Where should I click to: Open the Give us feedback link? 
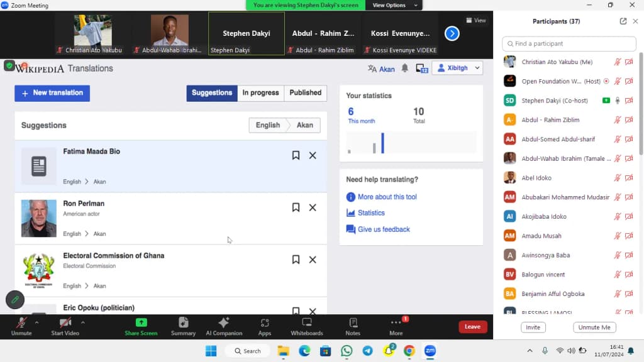click(384, 229)
